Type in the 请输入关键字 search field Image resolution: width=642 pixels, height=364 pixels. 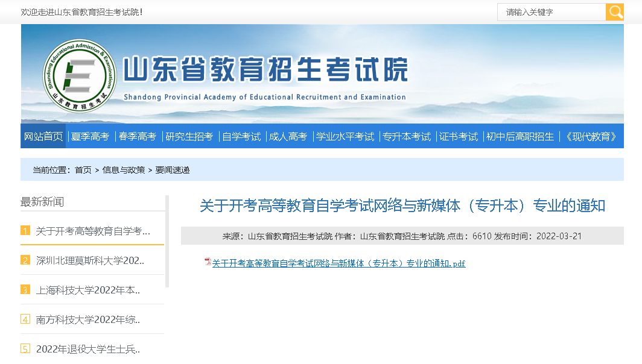pos(551,12)
